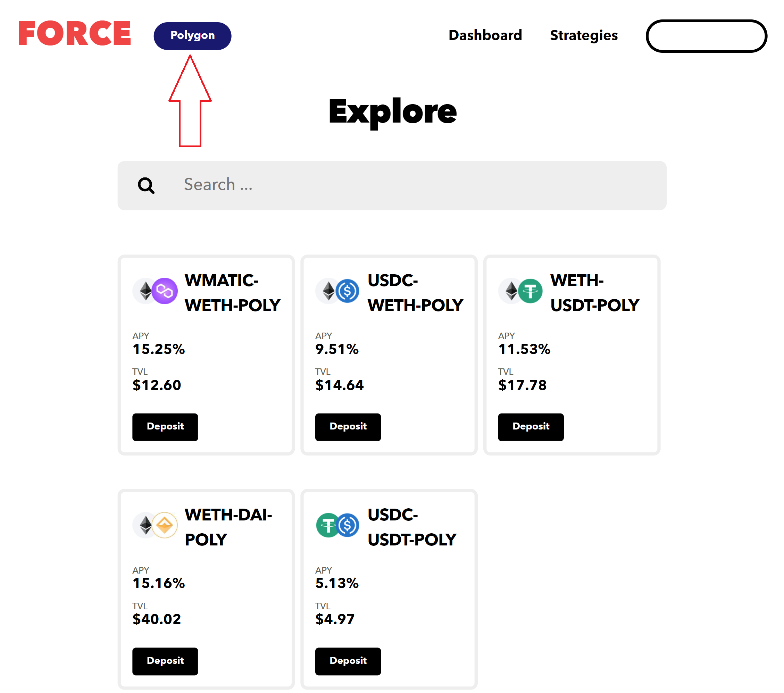Click the USDC-WETH-POLY token pair icon
Viewport: 784px width, 693px height.
click(x=337, y=291)
